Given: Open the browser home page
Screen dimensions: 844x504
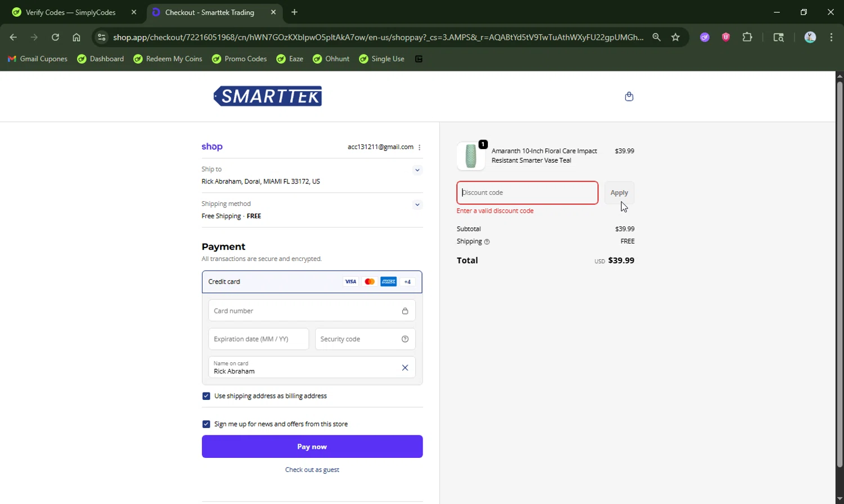Looking at the screenshot, I should (77, 37).
